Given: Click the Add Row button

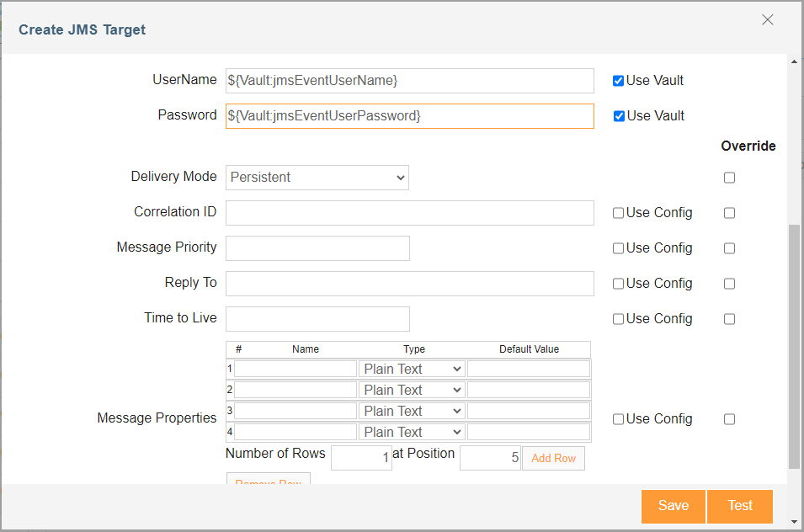Looking at the screenshot, I should coord(553,458).
